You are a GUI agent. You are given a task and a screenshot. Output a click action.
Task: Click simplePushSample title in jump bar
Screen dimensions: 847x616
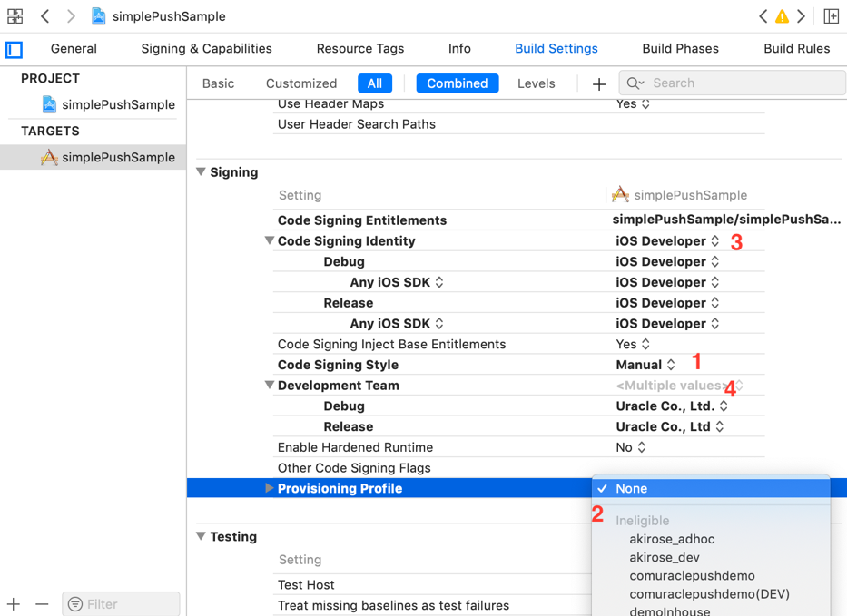tap(169, 16)
